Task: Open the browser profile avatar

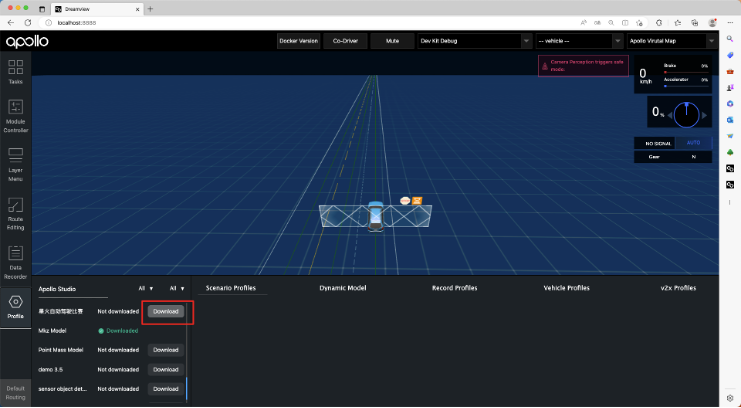Action: [712, 23]
